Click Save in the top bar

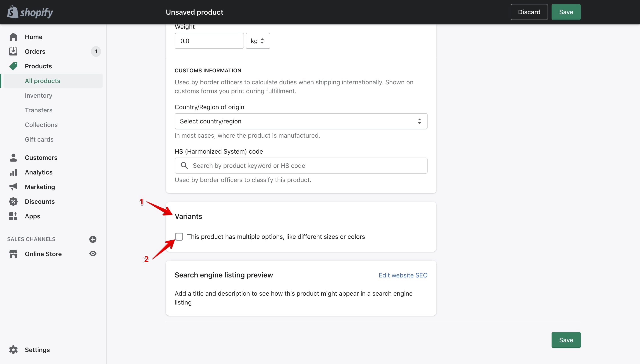coord(566,12)
